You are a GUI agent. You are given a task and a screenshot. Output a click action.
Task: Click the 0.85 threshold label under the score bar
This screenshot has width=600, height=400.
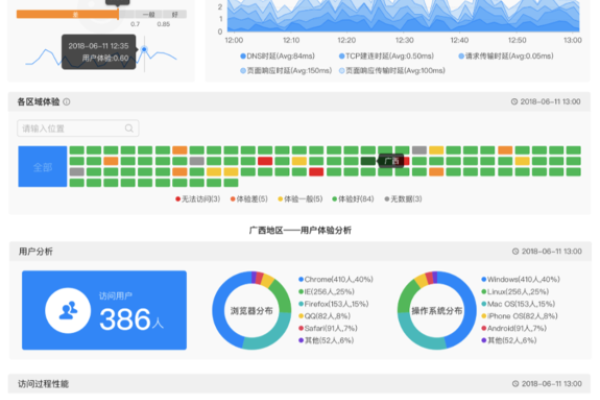point(163,24)
